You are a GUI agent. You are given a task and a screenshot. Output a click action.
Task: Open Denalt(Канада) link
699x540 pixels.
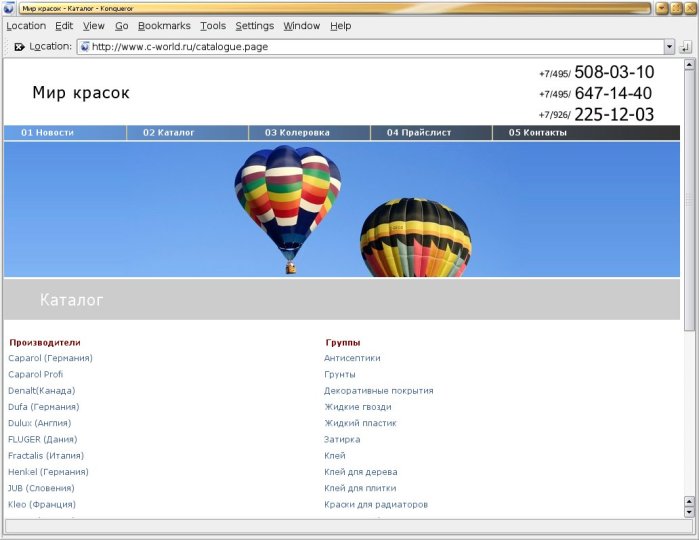(41, 391)
